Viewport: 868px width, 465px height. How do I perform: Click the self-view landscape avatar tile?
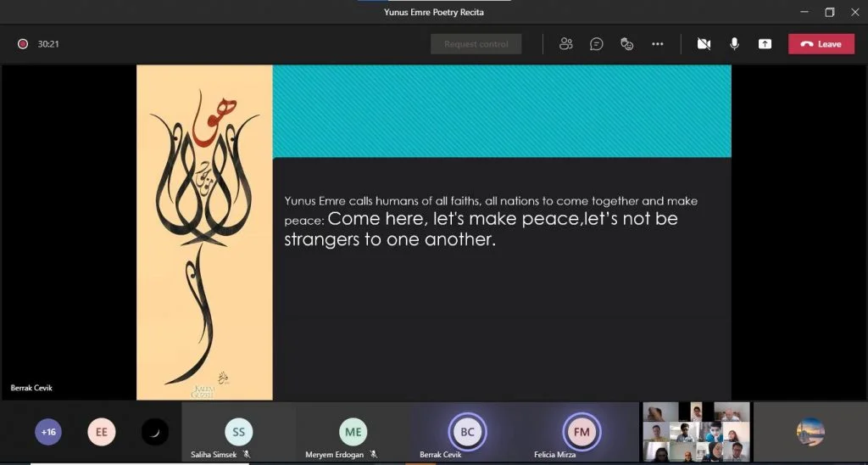(810, 432)
